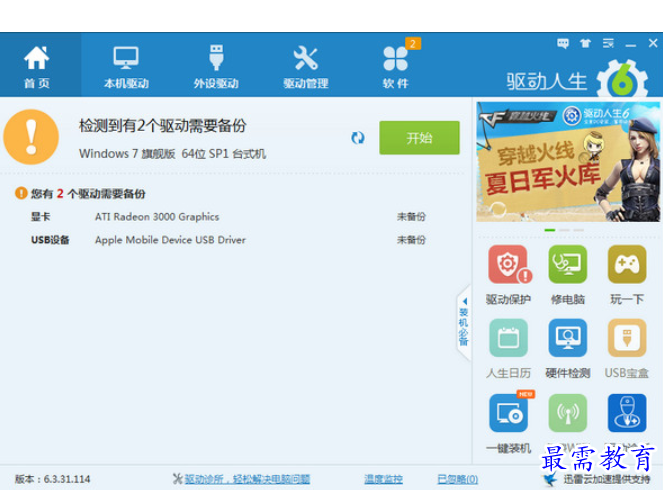Click the blue refresh re-detect icon
The height and width of the screenshot is (490, 663).
358,137
